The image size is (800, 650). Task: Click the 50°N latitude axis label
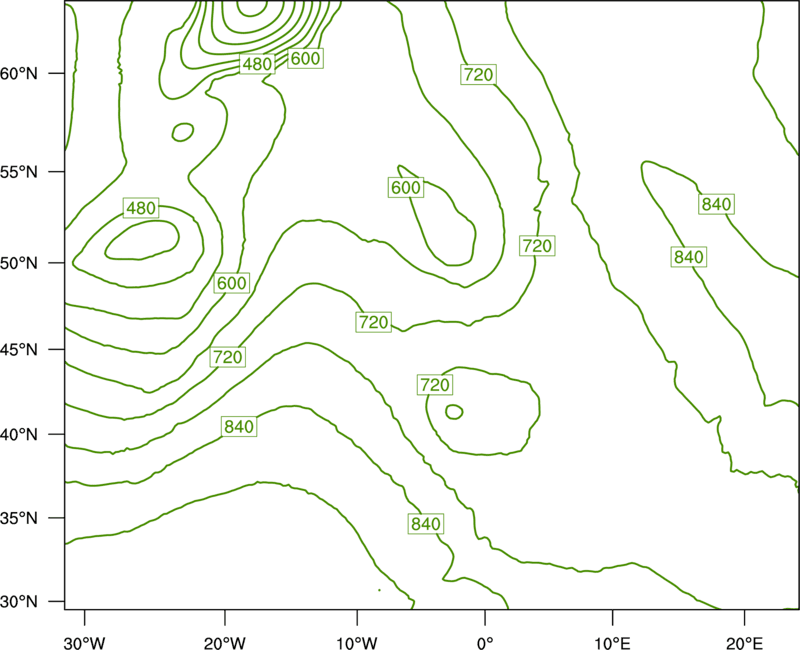[x=19, y=263]
